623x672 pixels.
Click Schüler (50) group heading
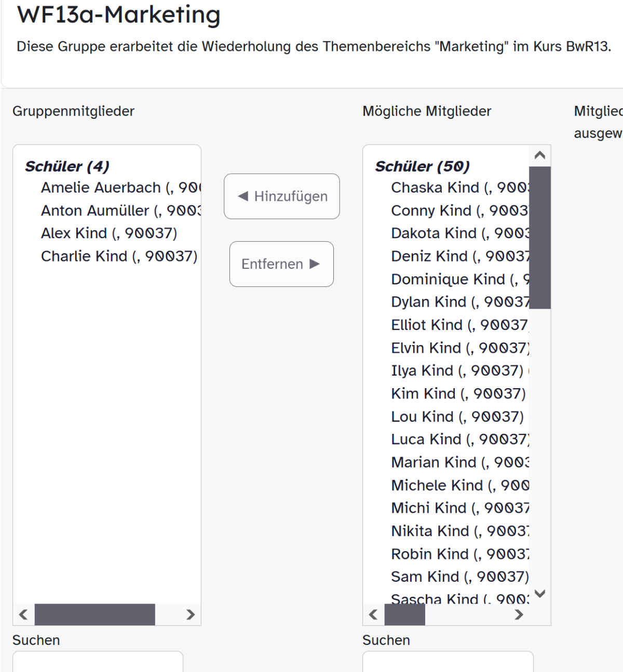click(422, 167)
